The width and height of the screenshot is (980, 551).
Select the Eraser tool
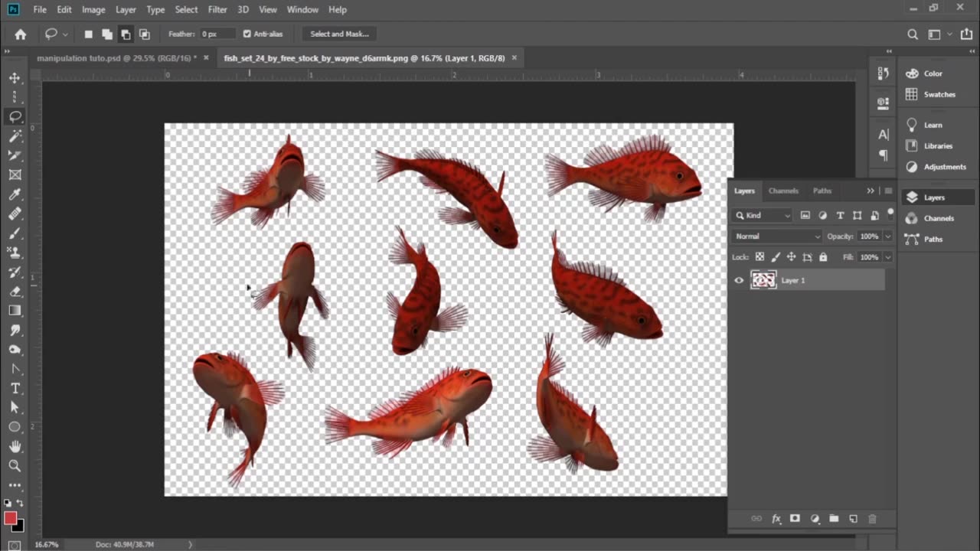pos(15,292)
